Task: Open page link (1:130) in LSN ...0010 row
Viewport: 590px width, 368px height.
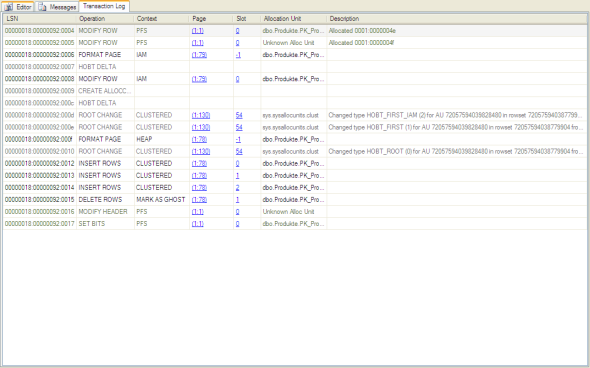Action: point(201,151)
